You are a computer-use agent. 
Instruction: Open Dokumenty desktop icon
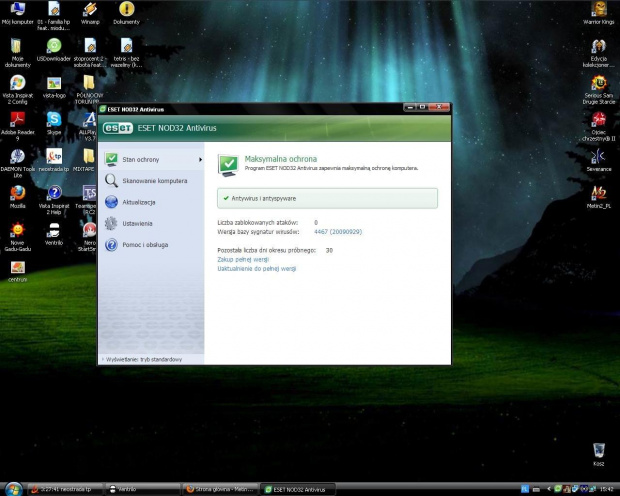pyautogui.click(x=127, y=13)
